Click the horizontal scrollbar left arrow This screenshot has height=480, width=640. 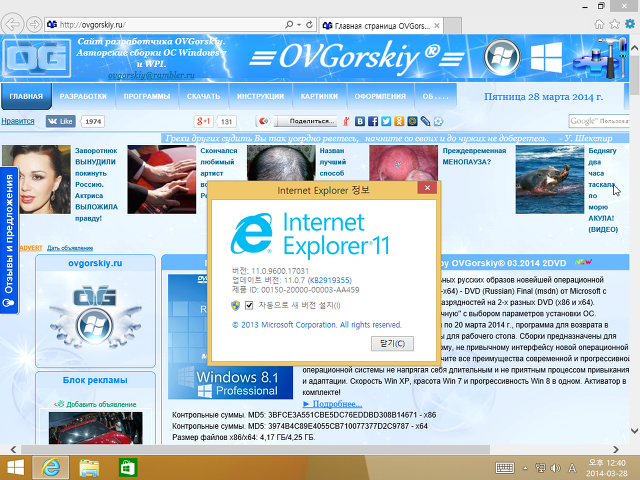13,449
